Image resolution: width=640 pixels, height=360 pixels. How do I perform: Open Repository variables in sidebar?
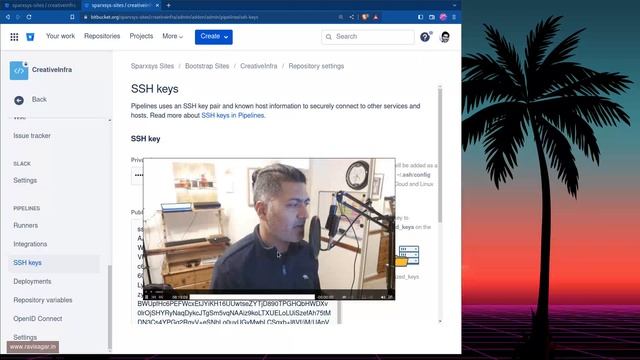(42, 300)
